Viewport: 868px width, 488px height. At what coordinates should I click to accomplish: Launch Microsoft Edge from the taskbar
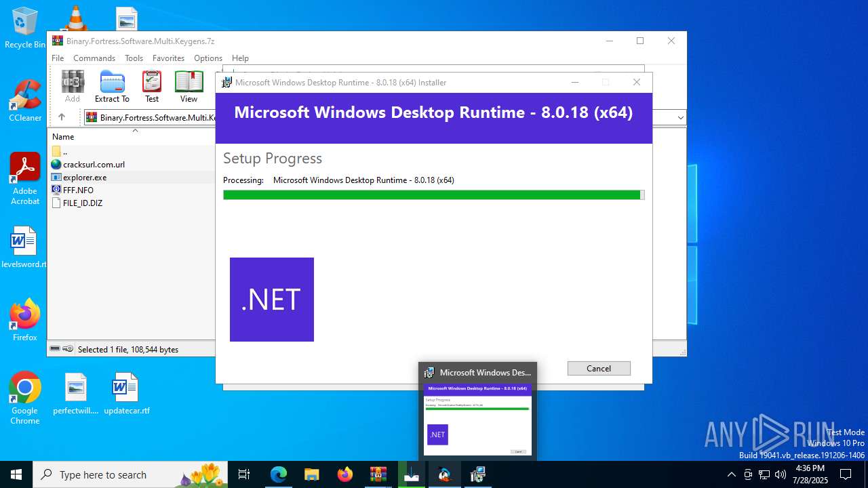click(279, 474)
